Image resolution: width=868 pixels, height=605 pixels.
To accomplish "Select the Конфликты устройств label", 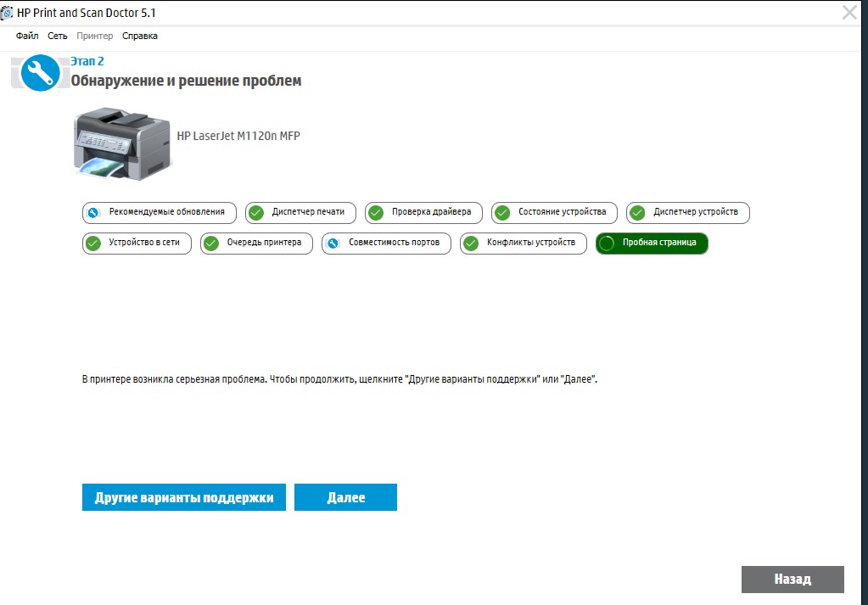I will coord(531,242).
